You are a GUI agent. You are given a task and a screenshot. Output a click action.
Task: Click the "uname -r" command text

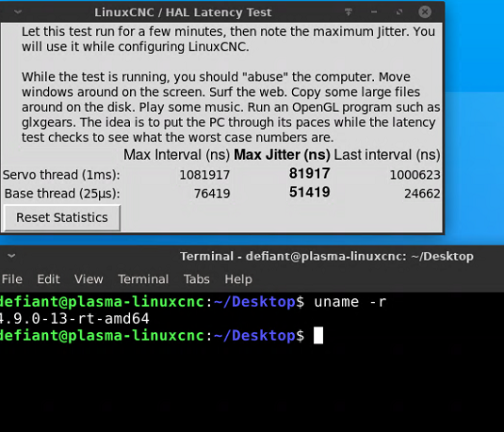pos(350,302)
